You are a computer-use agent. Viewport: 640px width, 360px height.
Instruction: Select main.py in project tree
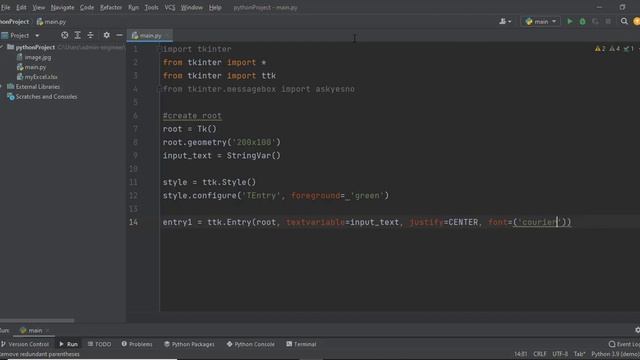coord(31,67)
